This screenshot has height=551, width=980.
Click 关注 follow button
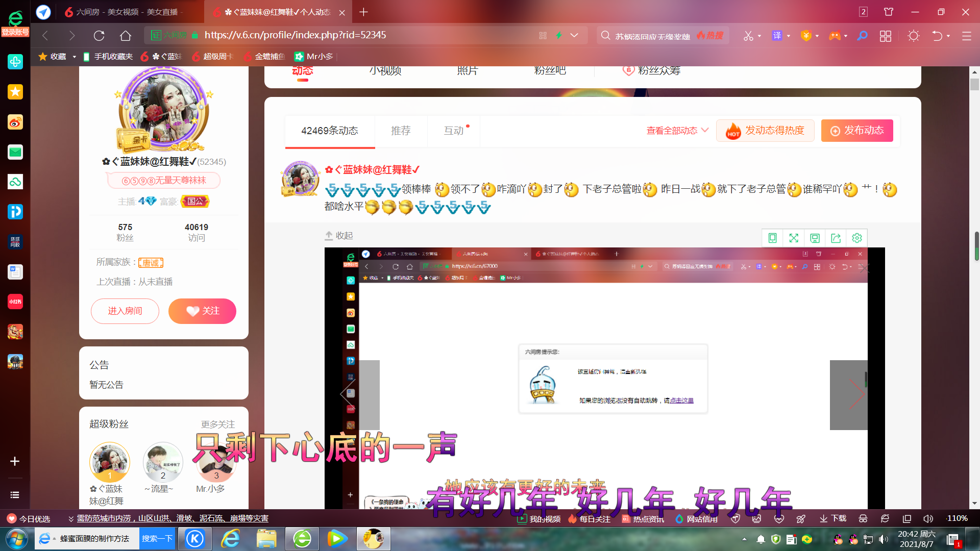click(x=202, y=311)
